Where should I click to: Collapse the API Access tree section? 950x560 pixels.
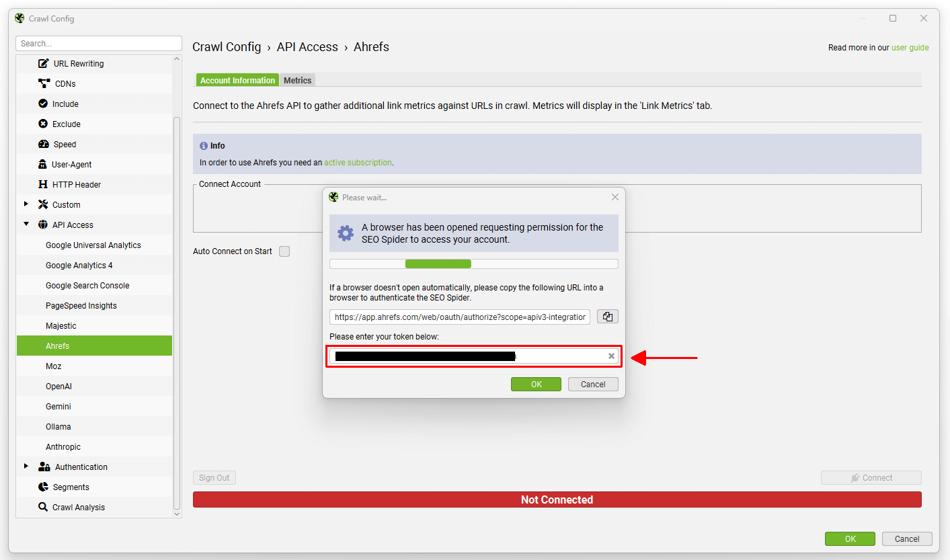click(26, 225)
